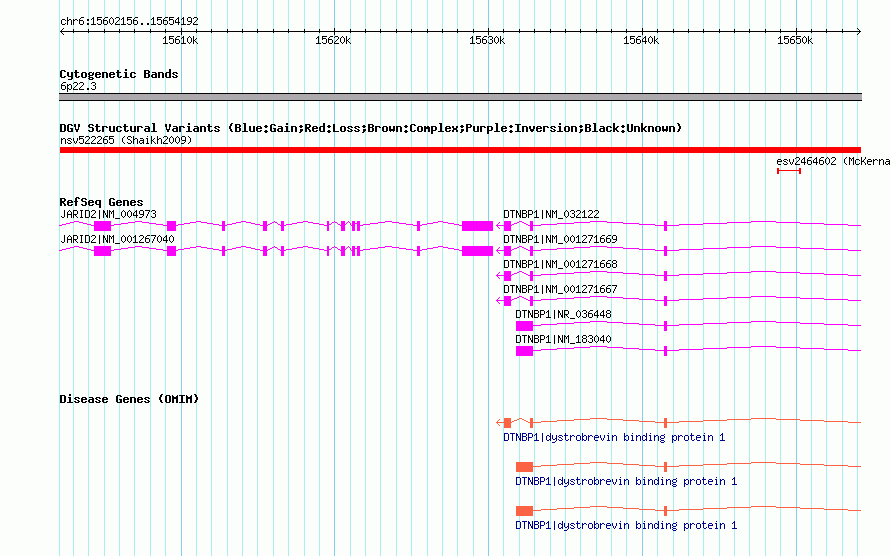This screenshot has width=890, height=556.
Task: Click the 15640k ruler tick label
Action: pyautogui.click(x=641, y=40)
